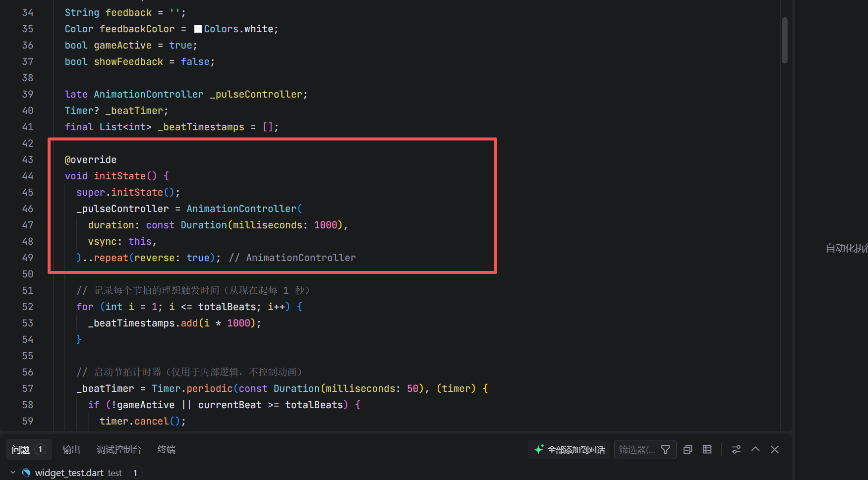868x480 pixels.
Task: Click the Dart file icon beside widget_test.dart
Action: [x=26, y=473]
